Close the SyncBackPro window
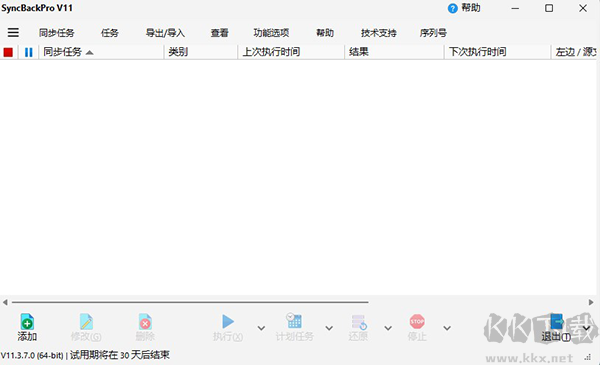The image size is (600, 365). [x=583, y=8]
